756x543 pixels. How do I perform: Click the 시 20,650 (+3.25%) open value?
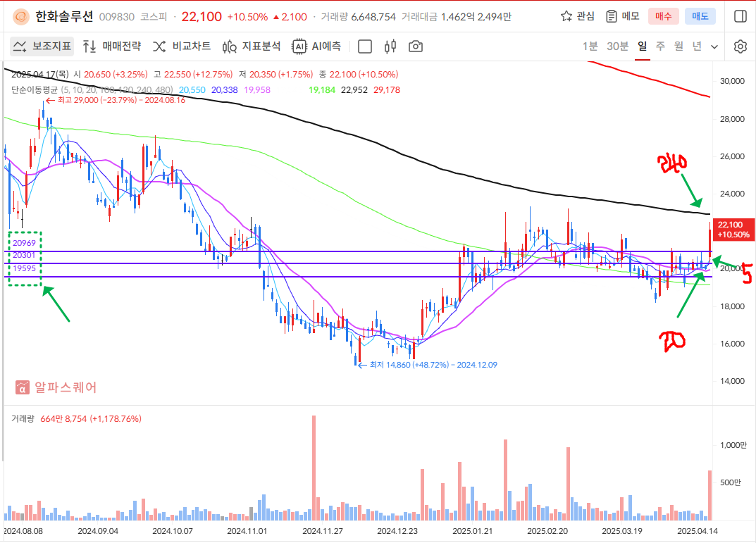click(111, 74)
